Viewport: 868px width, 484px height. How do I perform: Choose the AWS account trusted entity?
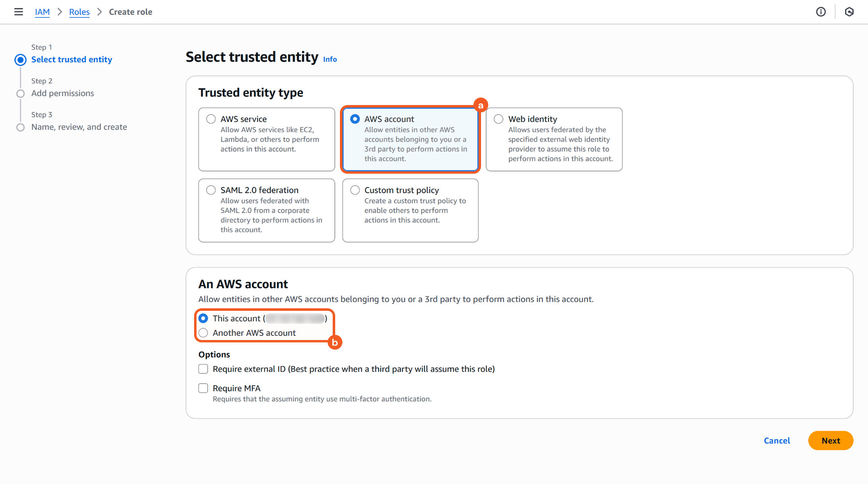click(x=355, y=119)
